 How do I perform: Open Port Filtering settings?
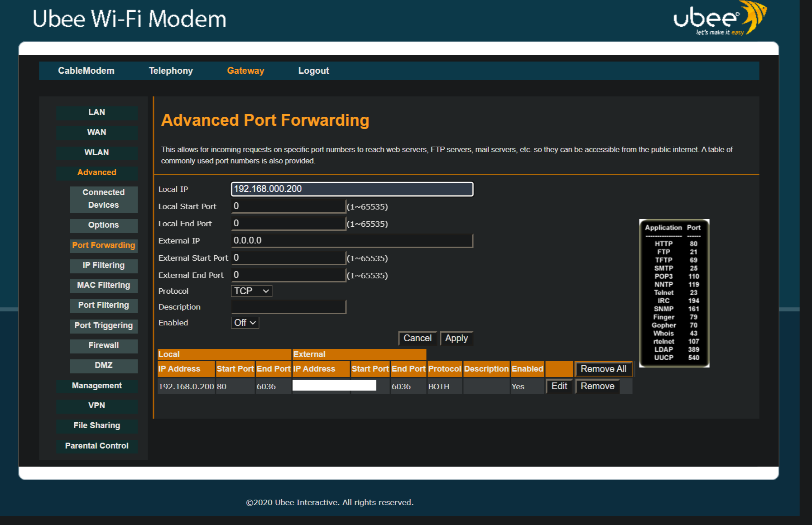104,305
